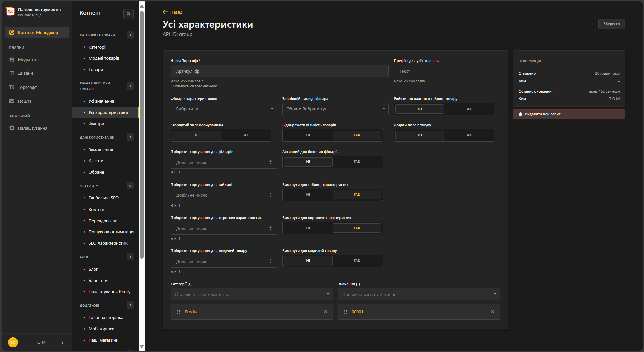Open Переадресація collection
Screen dimensions: 644x352
103,221
